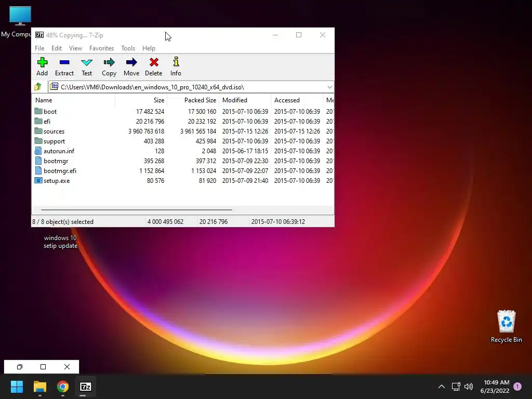Open the clock and date panel
The width and height of the screenshot is (532, 399).
(495, 387)
